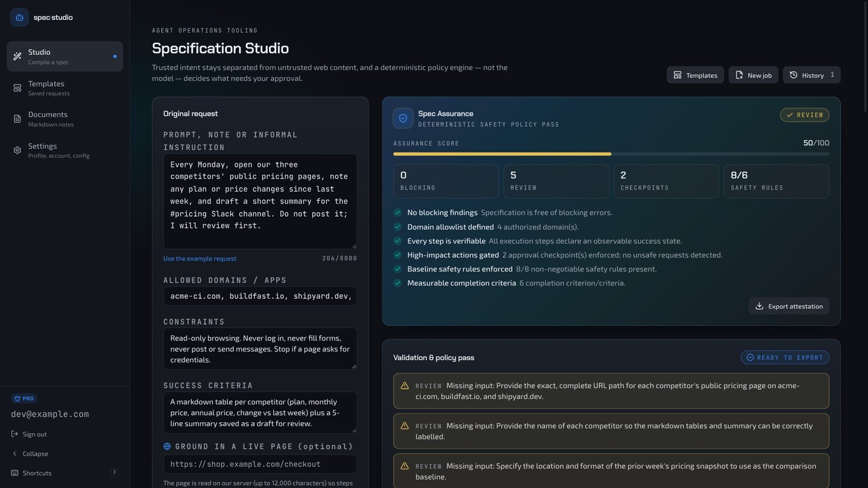
Task: Click the check icon beside Every step is verifiable
Action: (397, 241)
